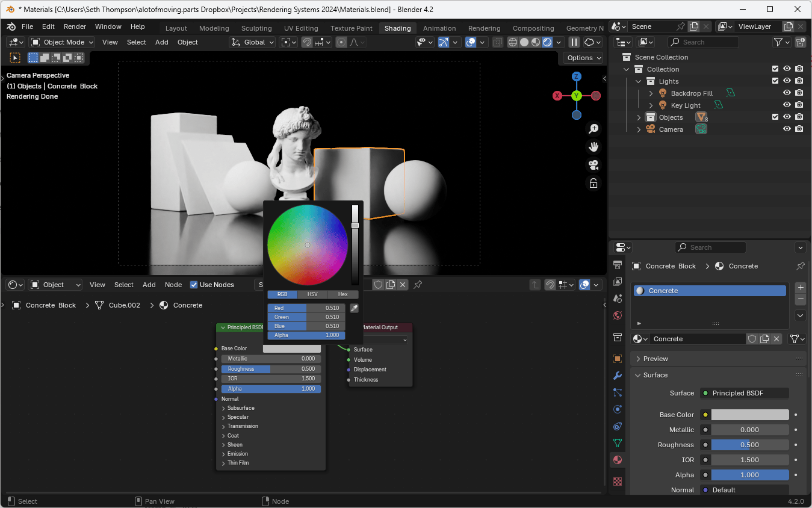Open the Material properties tab icon
The image size is (812, 508).
pyautogui.click(x=617, y=460)
